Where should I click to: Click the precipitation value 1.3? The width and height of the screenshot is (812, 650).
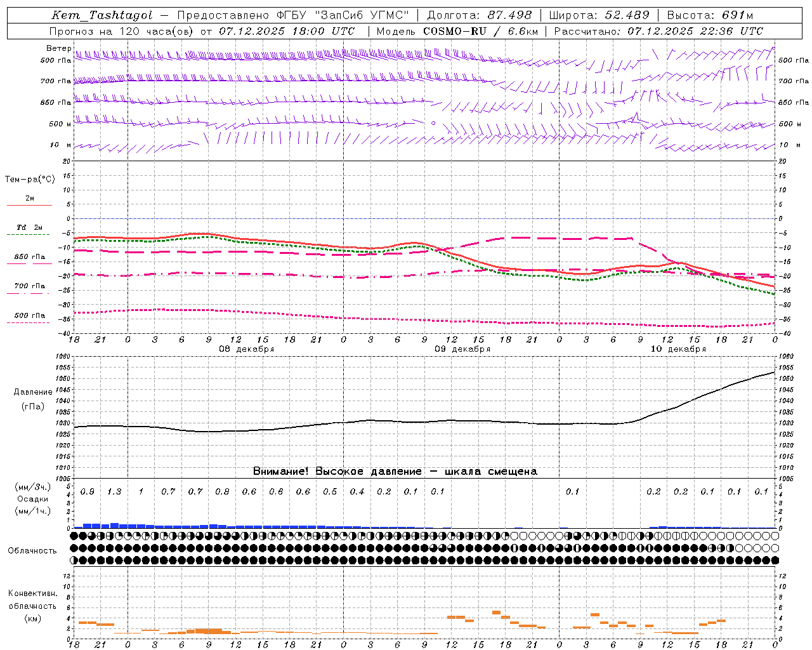point(114,492)
